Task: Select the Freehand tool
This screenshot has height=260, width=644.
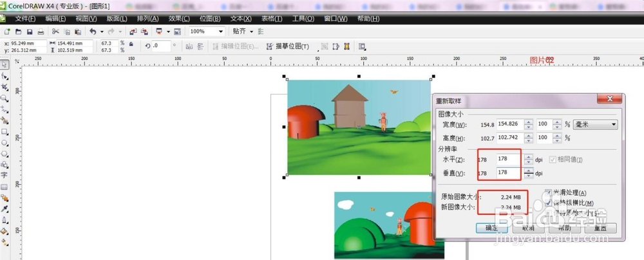Action: pyautogui.click(x=5, y=109)
